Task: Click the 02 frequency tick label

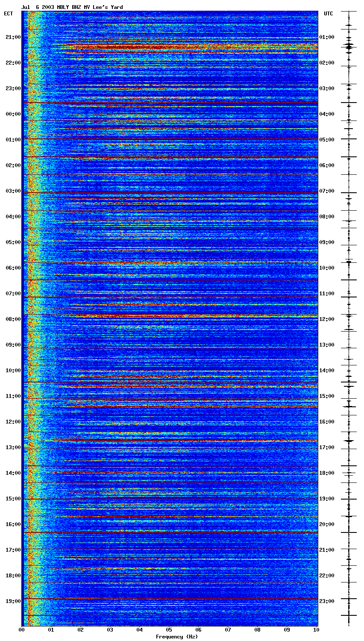Action: click(81, 629)
